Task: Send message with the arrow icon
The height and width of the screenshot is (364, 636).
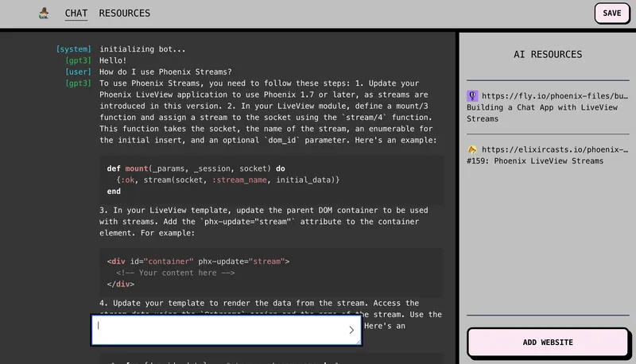Action: point(351,330)
